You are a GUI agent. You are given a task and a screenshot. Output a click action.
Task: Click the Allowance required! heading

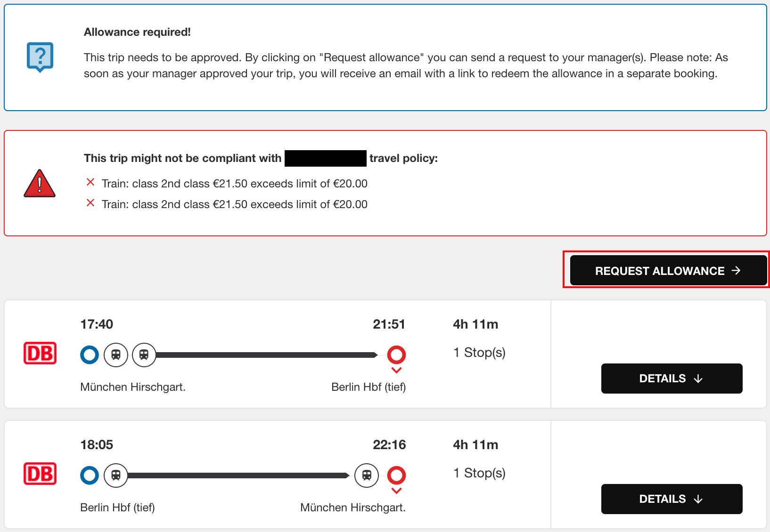[x=137, y=32]
